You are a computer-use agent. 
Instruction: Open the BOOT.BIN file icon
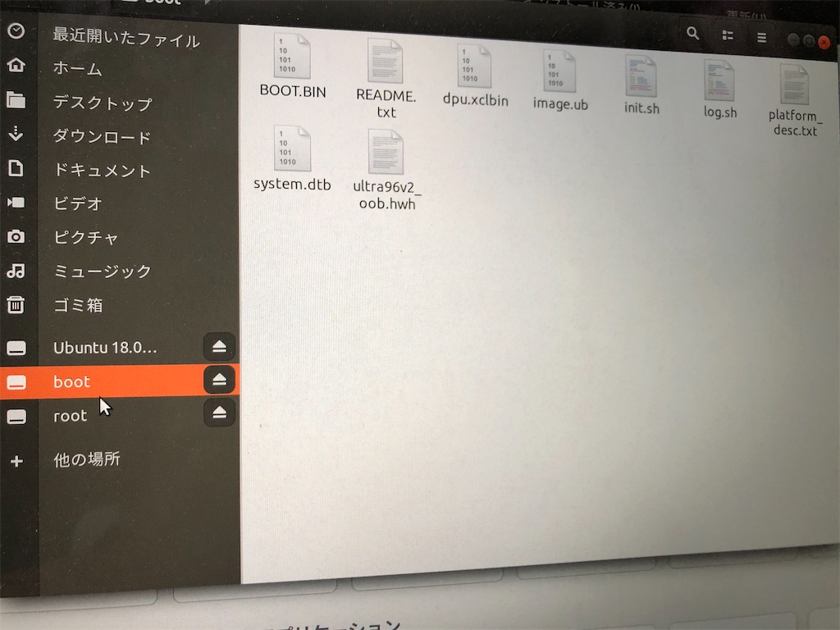[292, 57]
